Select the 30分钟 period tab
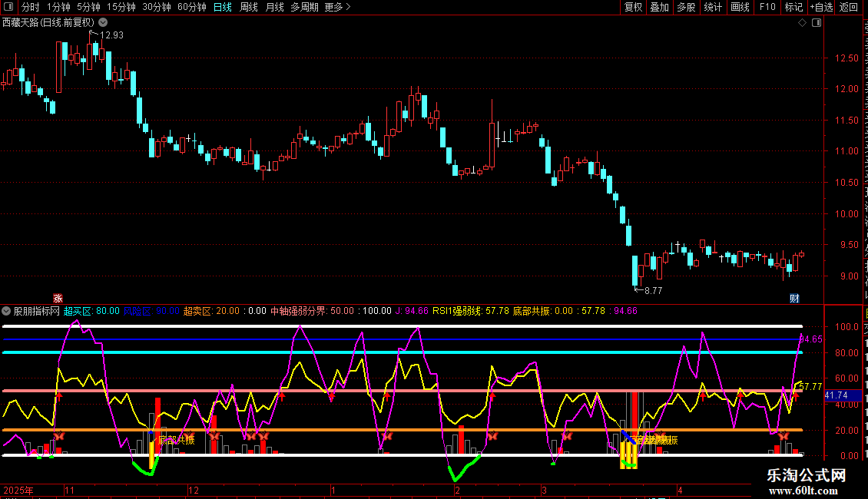868x499 pixels. [156, 7]
